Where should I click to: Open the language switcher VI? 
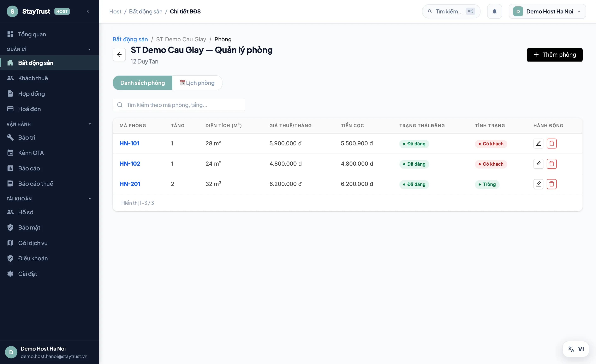576,349
